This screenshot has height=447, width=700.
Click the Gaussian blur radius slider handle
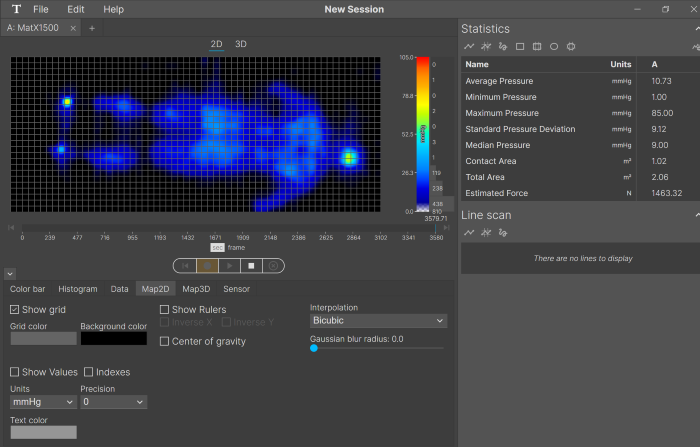coord(314,348)
